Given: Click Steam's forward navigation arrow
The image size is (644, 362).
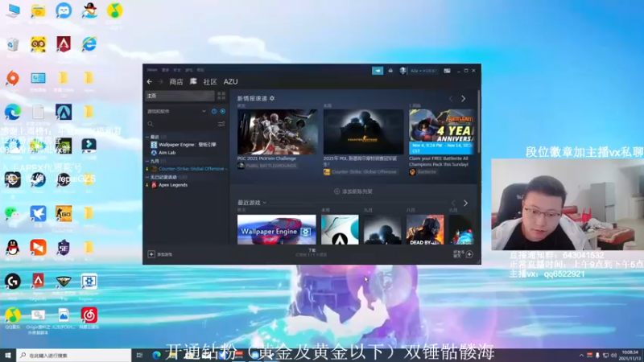Looking at the screenshot, I should (160, 82).
